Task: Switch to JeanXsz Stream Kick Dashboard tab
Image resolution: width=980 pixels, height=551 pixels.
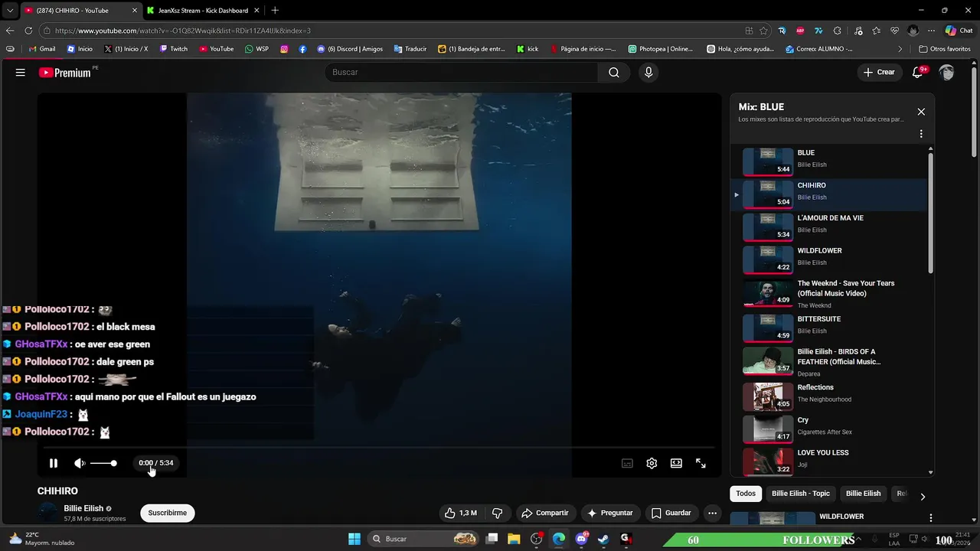Action: [x=203, y=10]
